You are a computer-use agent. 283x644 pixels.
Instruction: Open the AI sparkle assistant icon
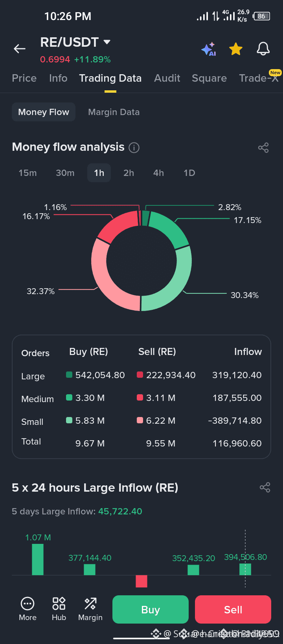(x=209, y=49)
